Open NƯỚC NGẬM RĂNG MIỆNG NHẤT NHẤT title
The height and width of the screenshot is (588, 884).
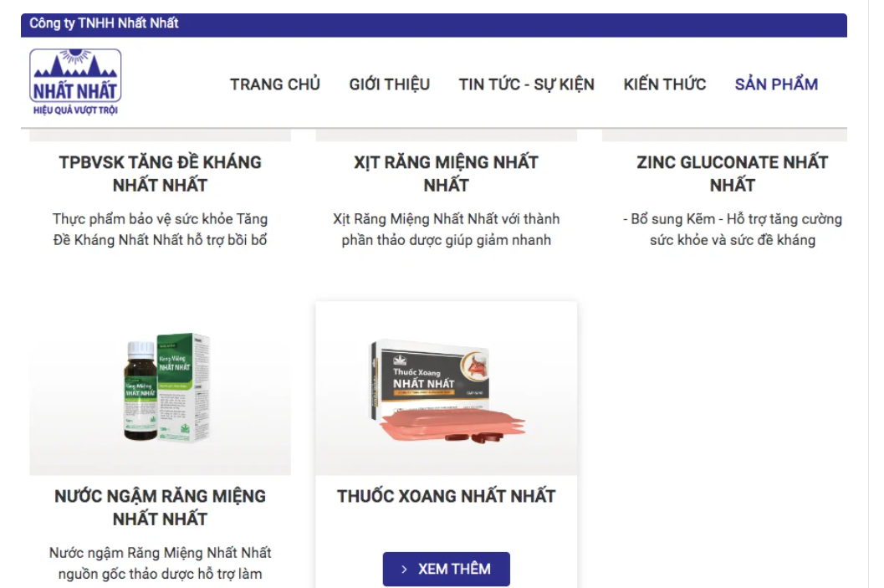pyautogui.click(x=160, y=508)
